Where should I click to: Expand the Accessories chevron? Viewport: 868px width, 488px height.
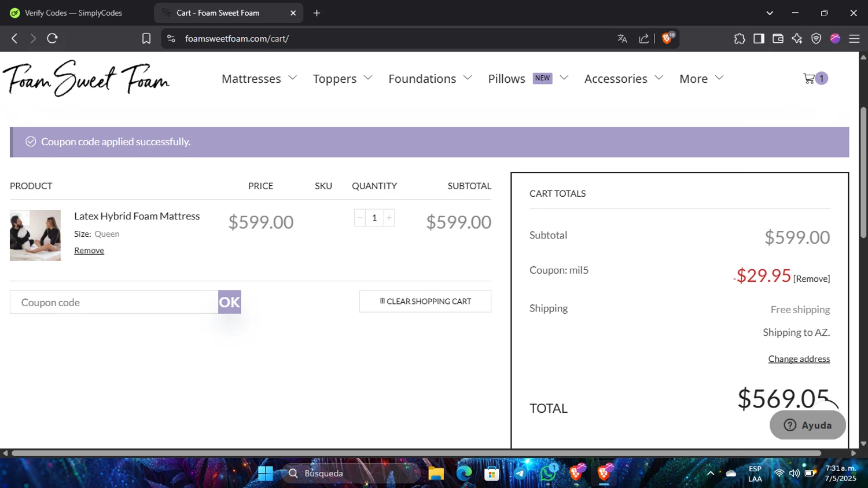[659, 78]
